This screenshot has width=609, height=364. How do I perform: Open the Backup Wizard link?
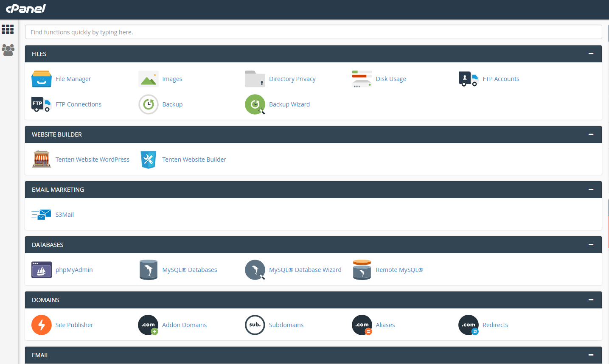point(289,104)
